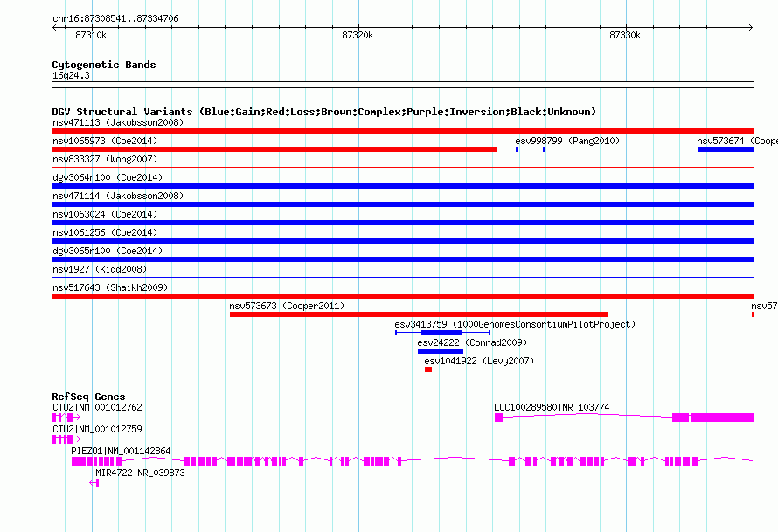Click the chr16:87308541..87334706 coordinates text

(x=115, y=18)
